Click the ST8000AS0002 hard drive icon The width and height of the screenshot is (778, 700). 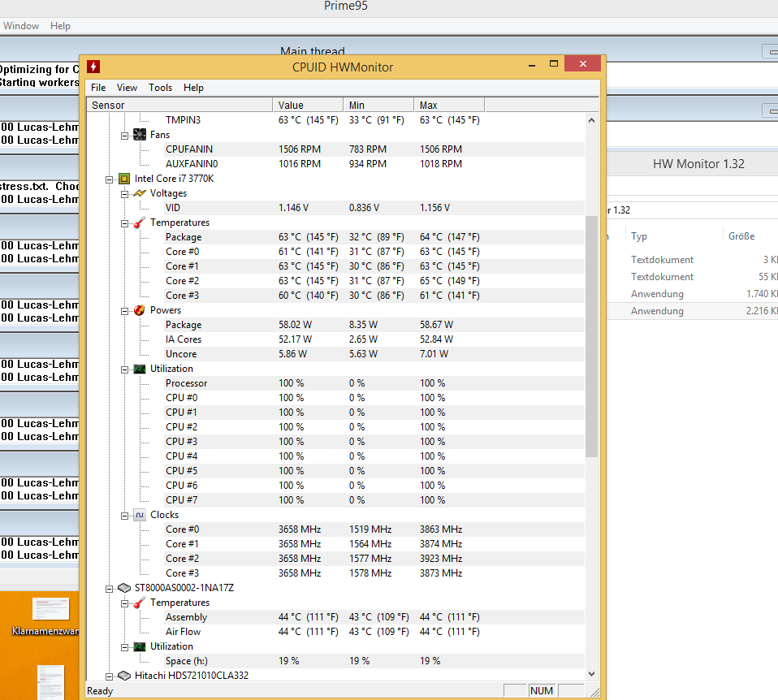click(x=124, y=588)
